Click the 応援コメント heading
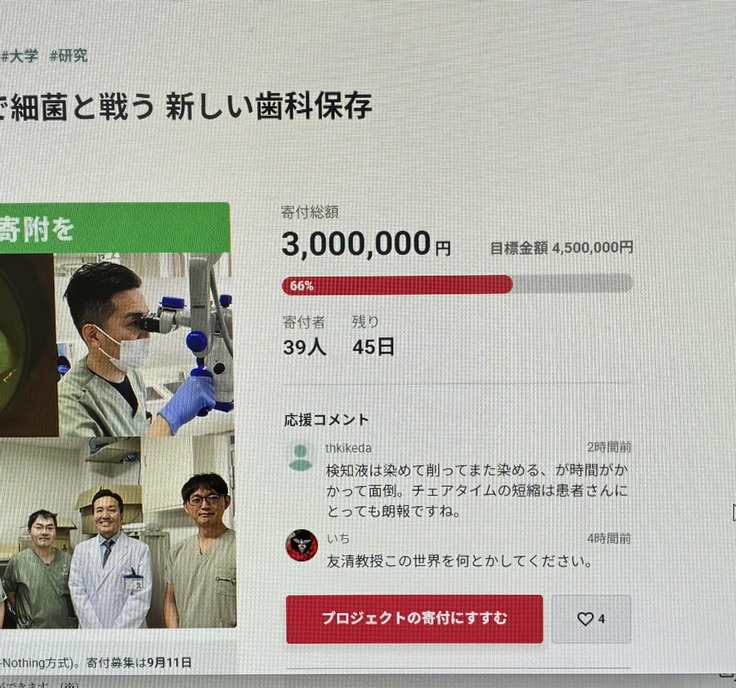The image size is (736, 688). click(326, 420)
